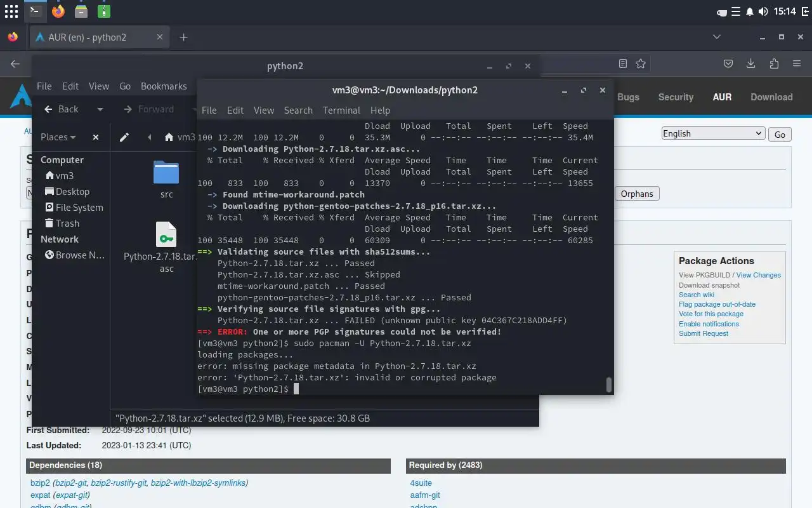This screenshot has width=812, height=508.
Task: Open the English language dropdown
Action: point(712,133)
